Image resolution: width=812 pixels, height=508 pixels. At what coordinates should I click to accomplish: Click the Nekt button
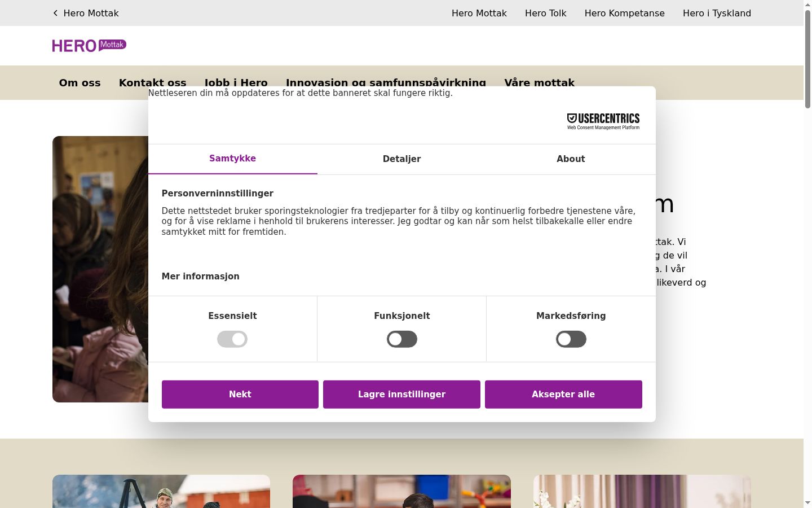[240, 394]
